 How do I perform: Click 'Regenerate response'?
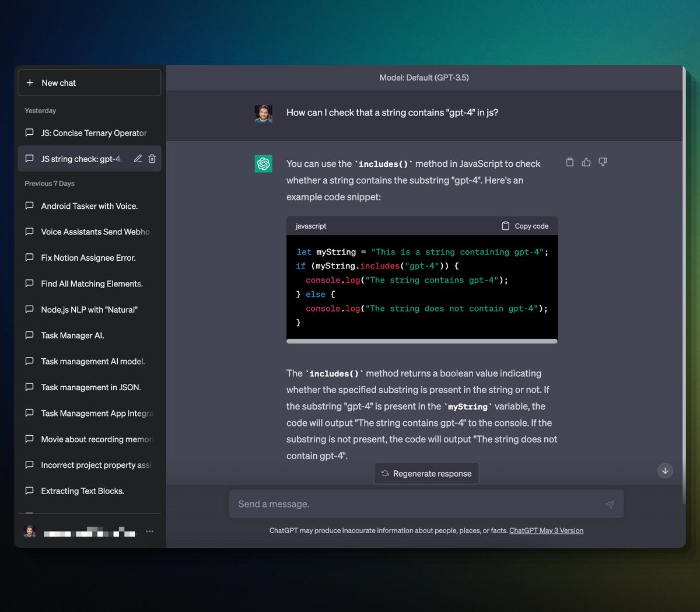(x=426, y=473)
